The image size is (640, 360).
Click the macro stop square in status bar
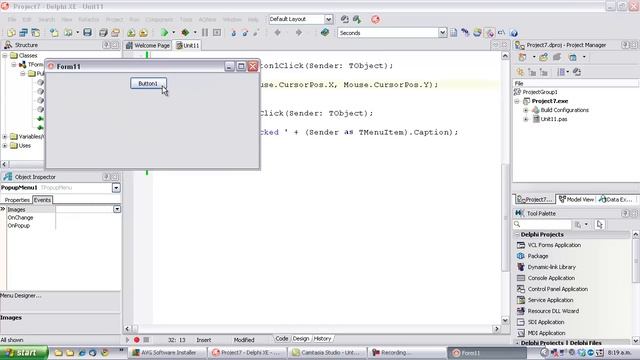coord(146,340)
